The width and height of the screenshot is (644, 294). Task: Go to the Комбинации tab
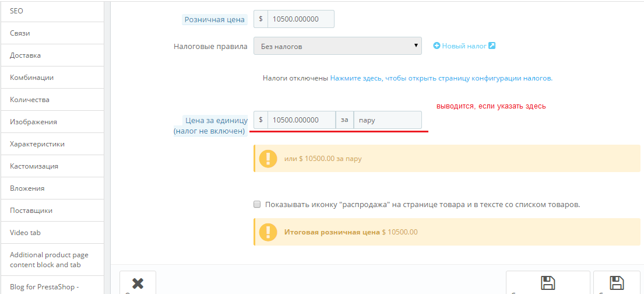click(52, 78)
